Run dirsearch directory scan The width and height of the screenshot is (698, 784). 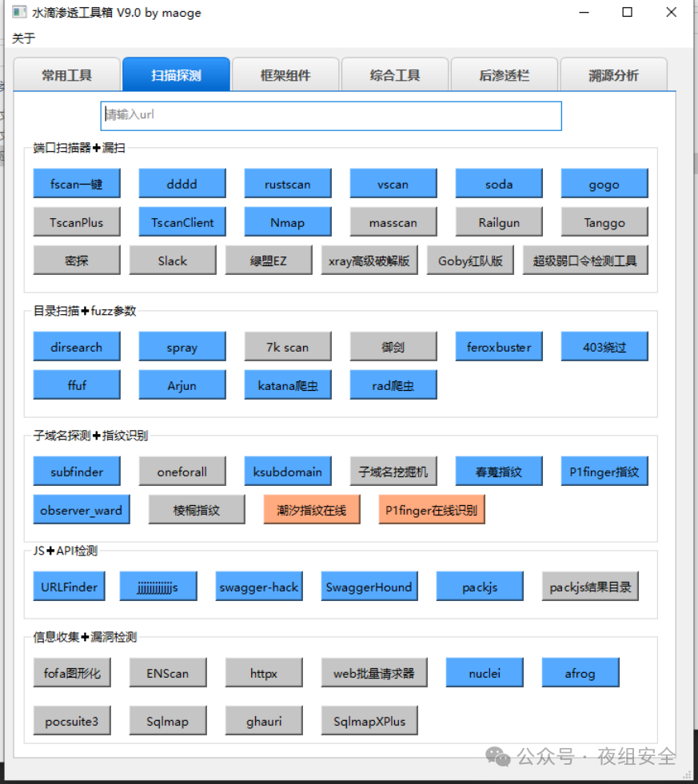click(x=77, y=347)
